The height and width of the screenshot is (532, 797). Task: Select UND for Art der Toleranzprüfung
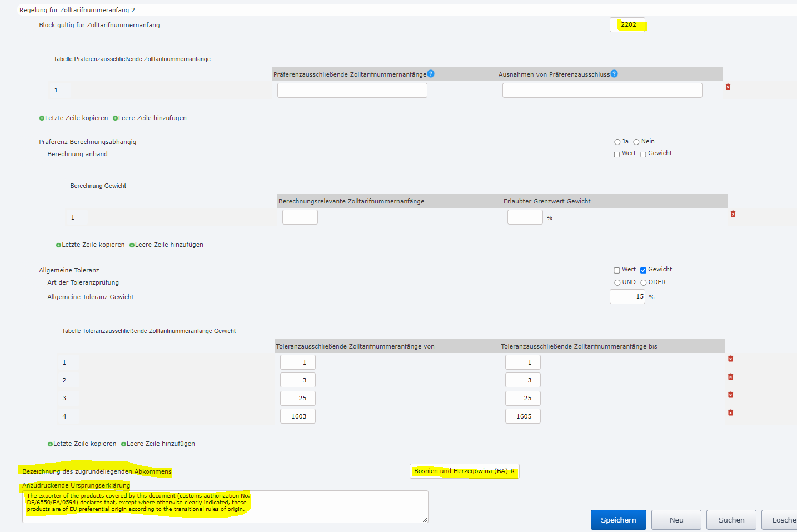coord(617,282)
